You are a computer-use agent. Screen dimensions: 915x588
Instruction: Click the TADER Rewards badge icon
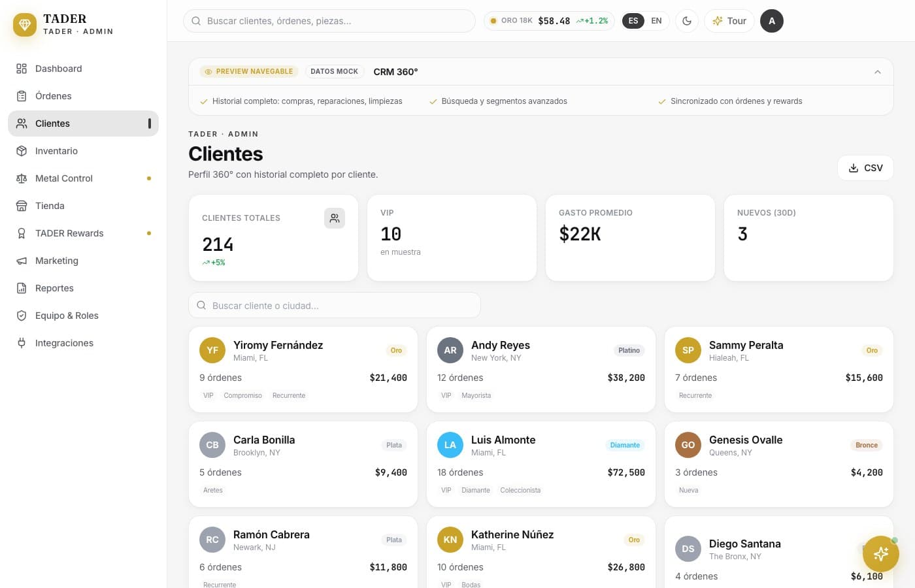(22, 233)
